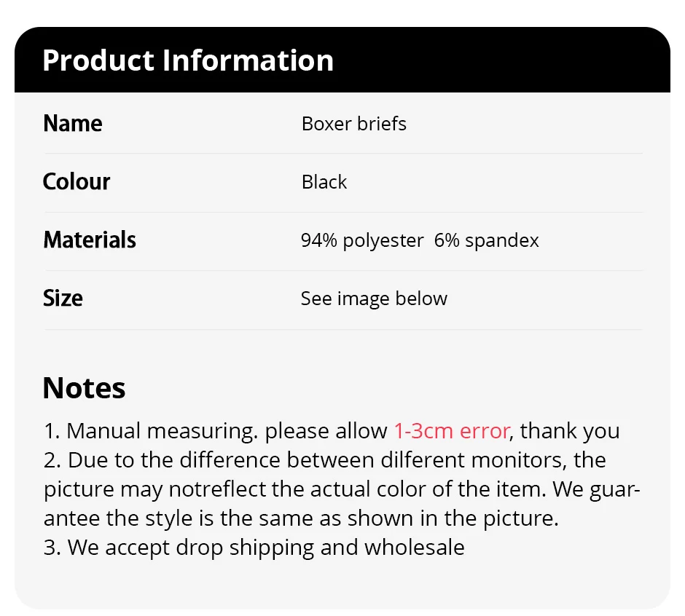Viewport: 685px width, 616px height.
Task: Click the 6% spandex text
Action: (486, 240)
